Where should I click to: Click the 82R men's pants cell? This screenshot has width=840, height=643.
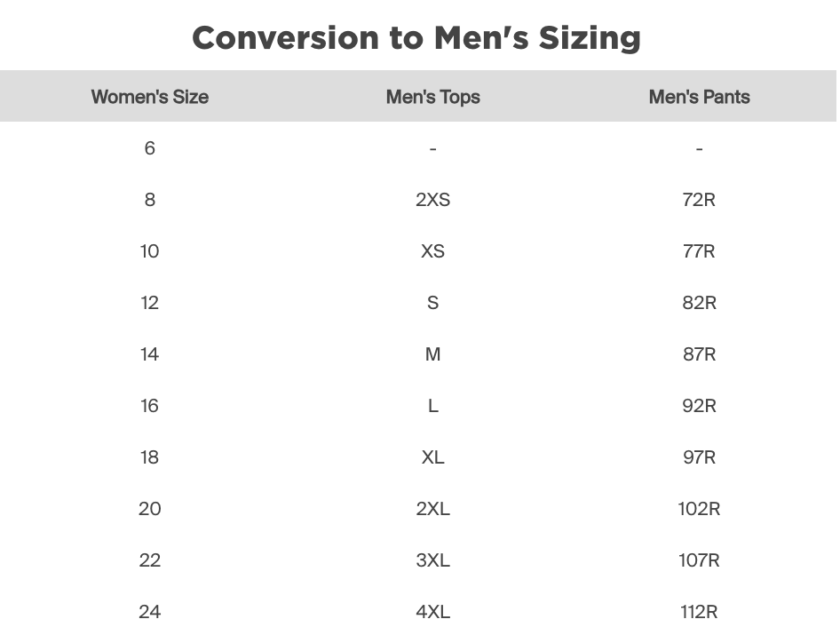(699, 303)
